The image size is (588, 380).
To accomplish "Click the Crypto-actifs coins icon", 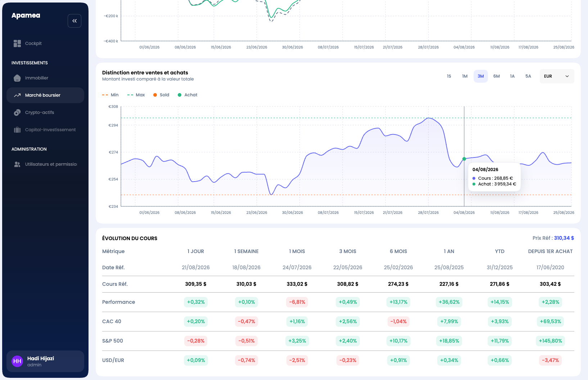I will 17,113.
